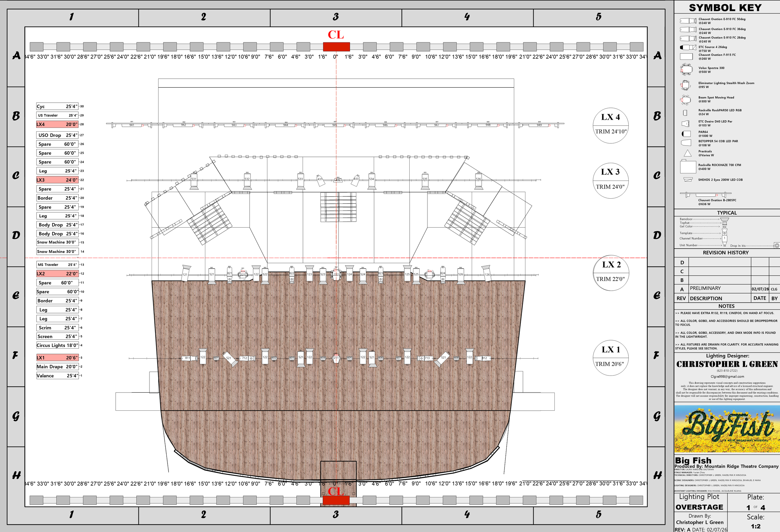Select the REVISION HISTORY heading
Image resolution: width=780 pixels, height=532 pixels.
[726, 253]
